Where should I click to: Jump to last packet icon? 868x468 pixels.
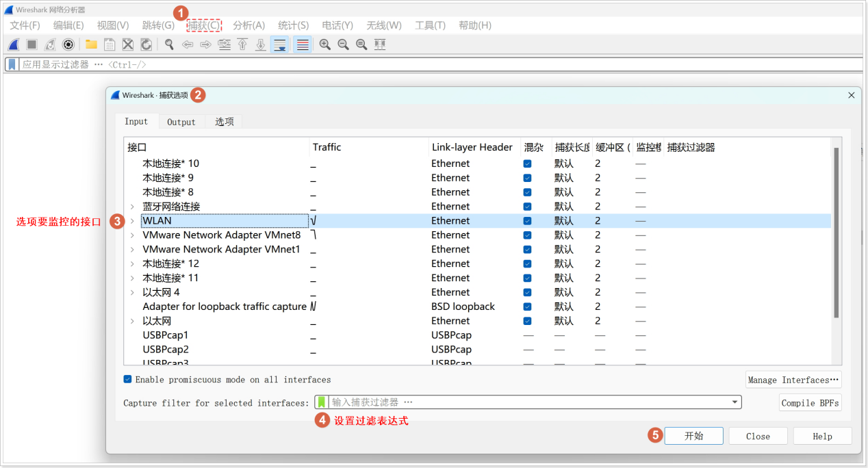(261, 44)
